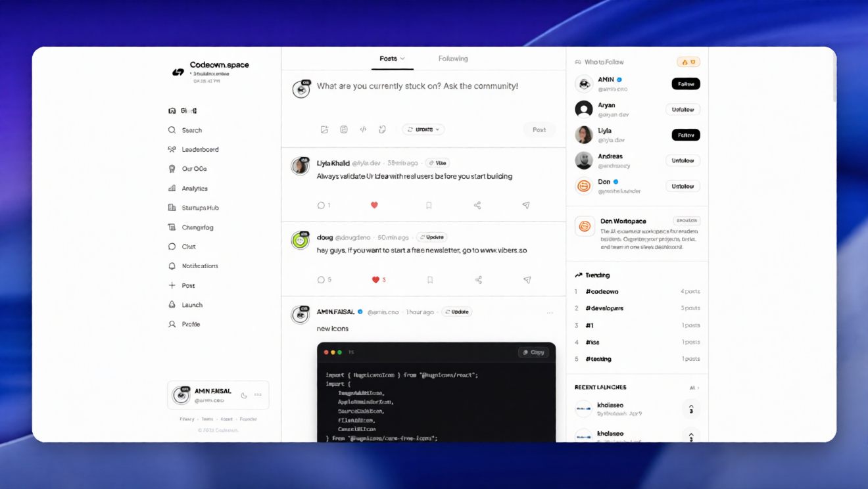The width and height of the screenshot is (868, 489).
Task: Open account options dots beside AMIN FAISAL
Action: pyautogui.click(x=258, y=395)
